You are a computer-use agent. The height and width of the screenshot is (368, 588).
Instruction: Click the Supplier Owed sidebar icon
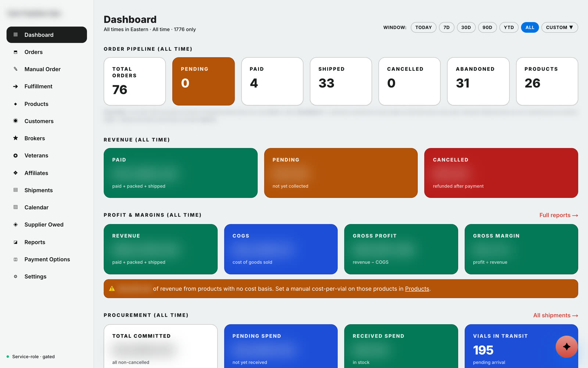[x=15, y=224]
